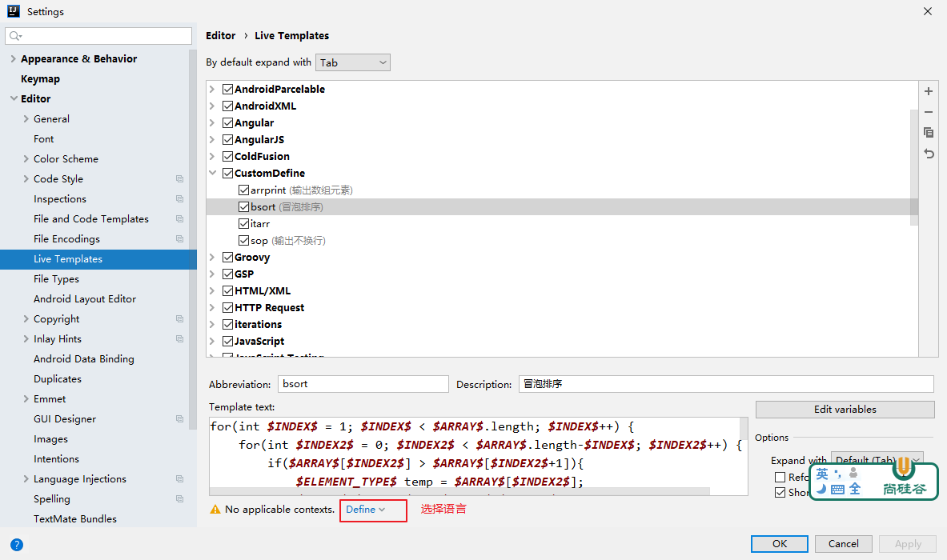Screen dimensions: 947x560
Task: Open the 'By default expand with' Tab dropdown
Action: click(353, 62)
